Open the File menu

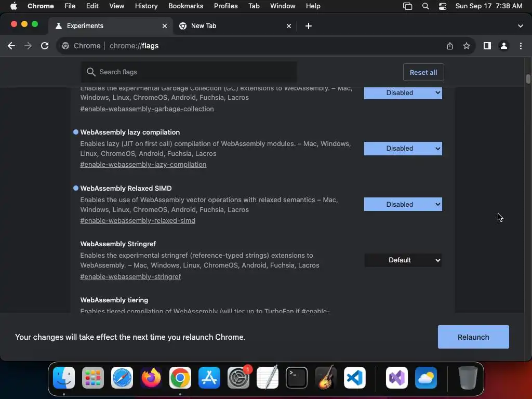tap(70, 6)
